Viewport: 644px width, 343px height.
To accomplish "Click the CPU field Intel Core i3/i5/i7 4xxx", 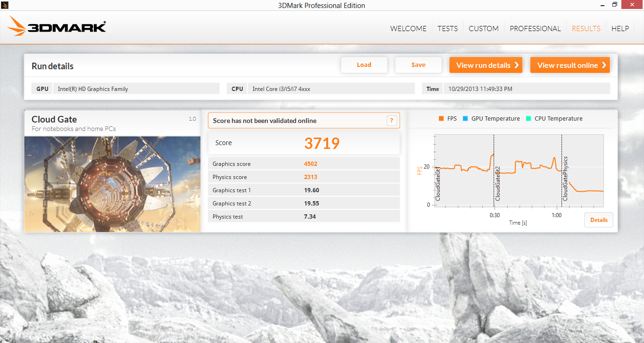I will (x=331, y=89).
